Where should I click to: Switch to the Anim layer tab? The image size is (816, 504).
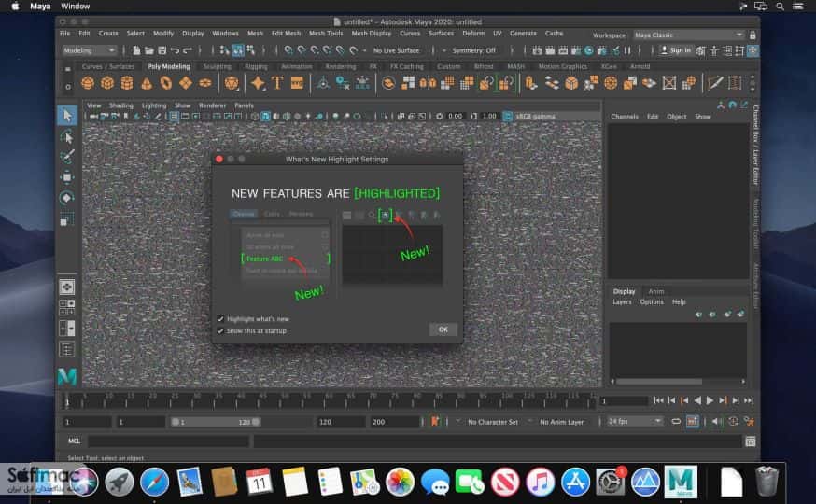point(655,291)
